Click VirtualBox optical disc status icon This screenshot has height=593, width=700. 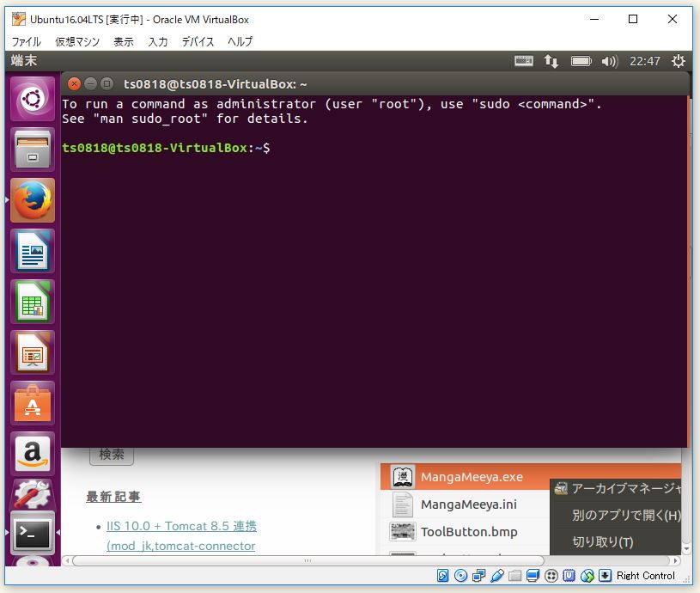tap(460, 576)
